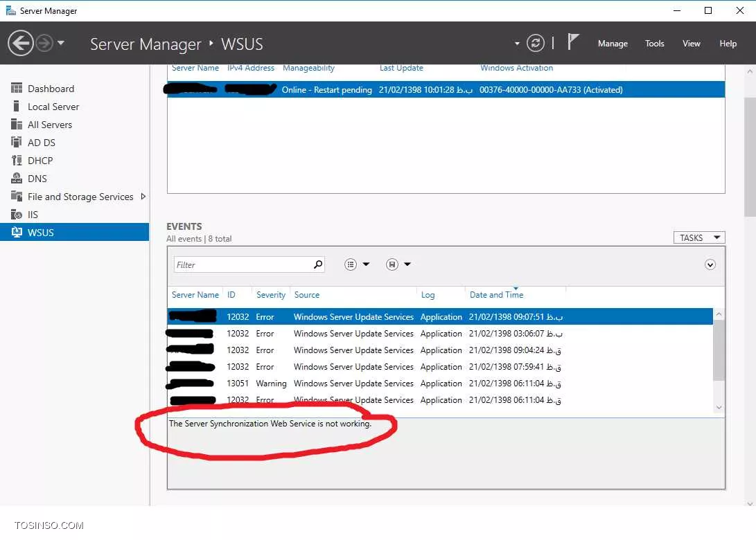Expand File and Storage Services arrow

click(143, 197)
